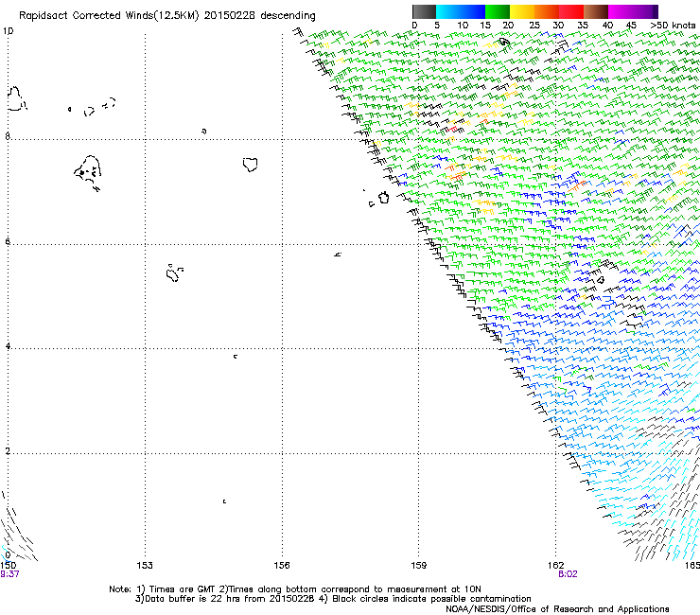Click the latitude label 4
This screenshot has height=615, width=700.
click(8, 346)
